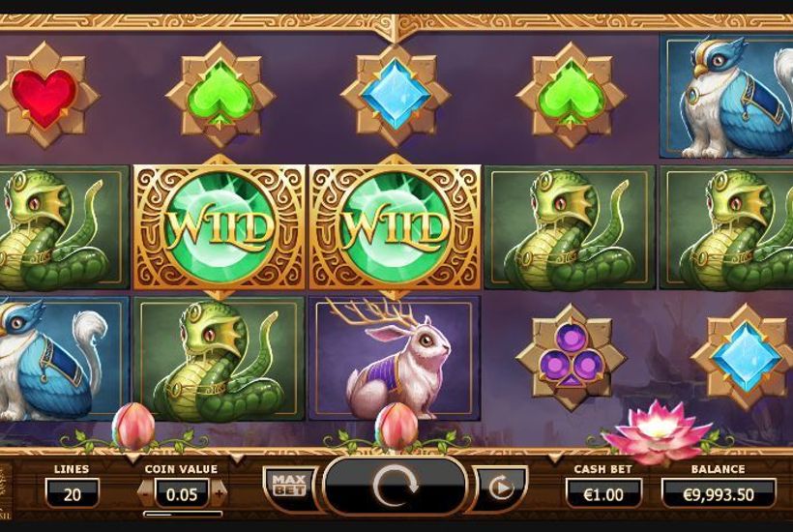Click the Balance display €9,993.50
This screenshot has width=793, height=532.
(719, 494)
